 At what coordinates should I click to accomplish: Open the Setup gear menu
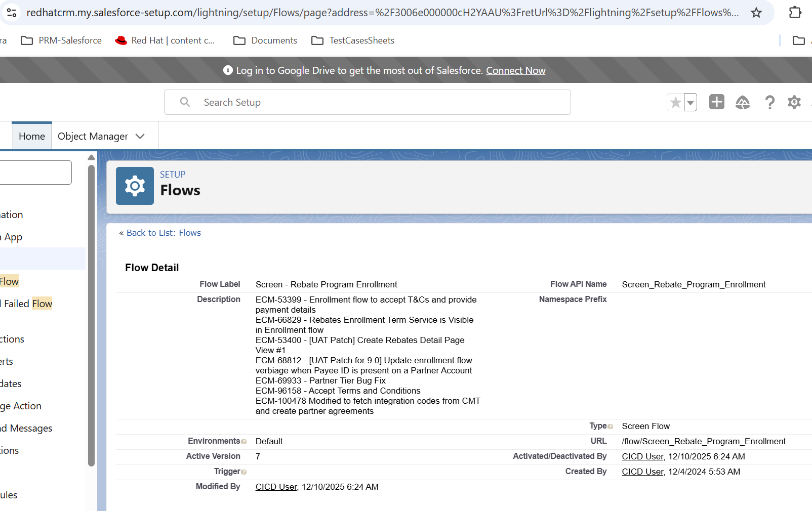point(794,102)
